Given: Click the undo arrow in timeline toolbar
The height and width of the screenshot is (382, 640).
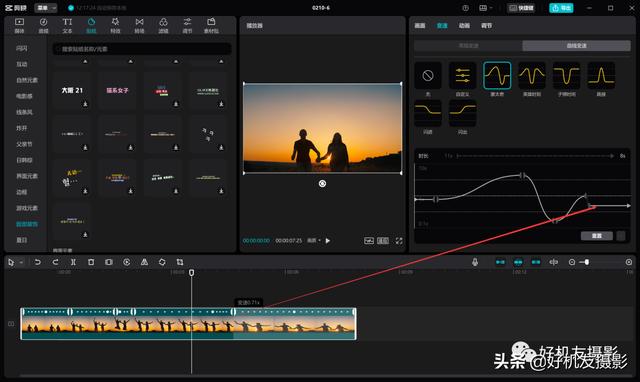Looking at the screenshot, I should click(x=38, y=262).
